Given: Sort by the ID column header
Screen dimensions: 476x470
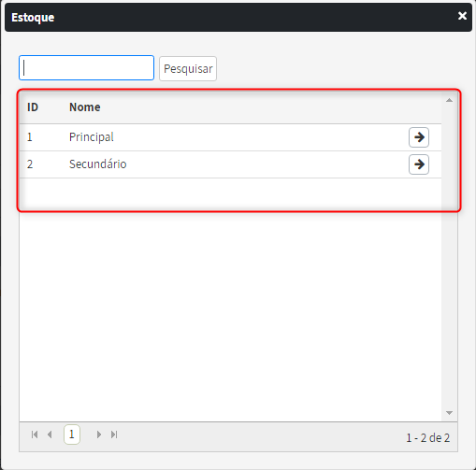Looking at the screenshot, I should (x=33, y=107).
